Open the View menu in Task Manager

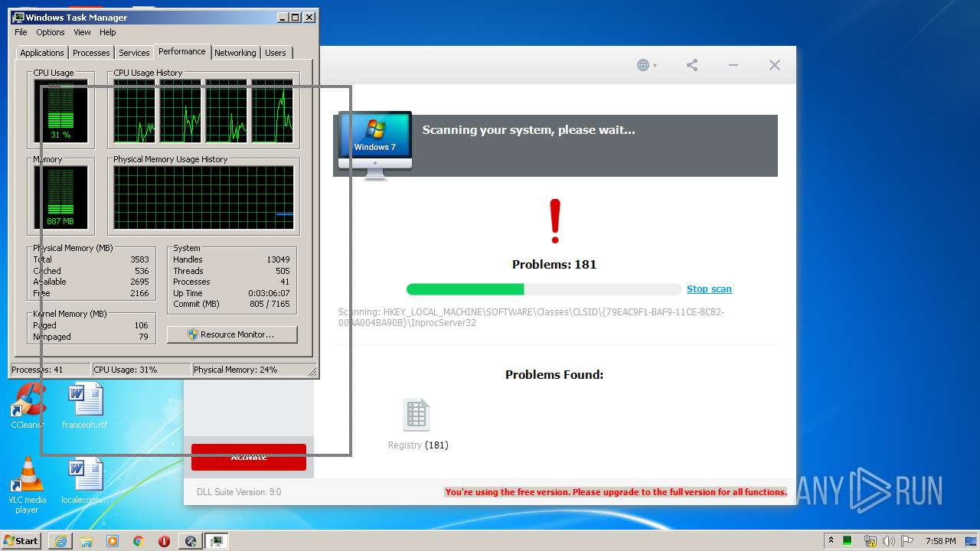coord(82,32)
